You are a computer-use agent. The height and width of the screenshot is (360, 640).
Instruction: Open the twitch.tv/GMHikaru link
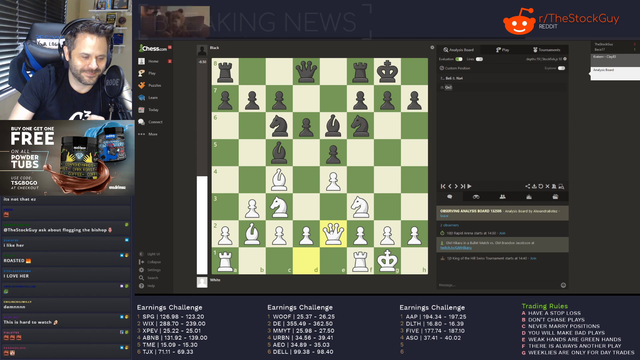tap(456, 248)
